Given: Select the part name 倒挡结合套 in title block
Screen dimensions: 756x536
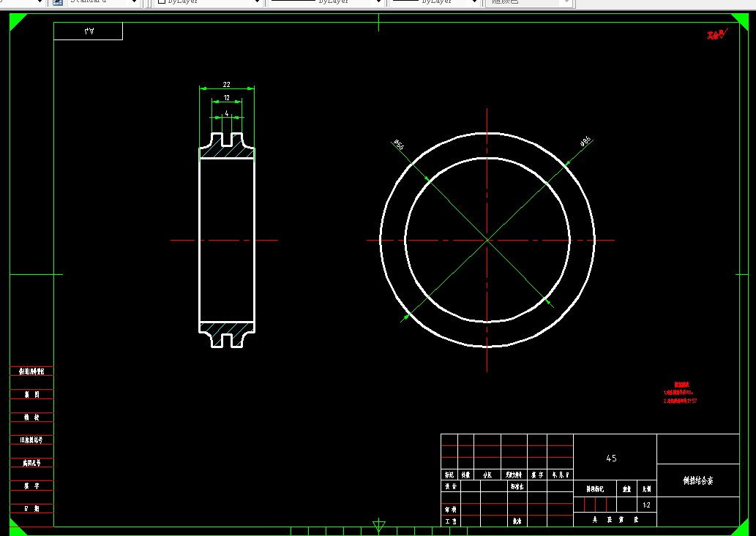Looking at the screenshot, I should pyautogui.click(x=697, y=480).
